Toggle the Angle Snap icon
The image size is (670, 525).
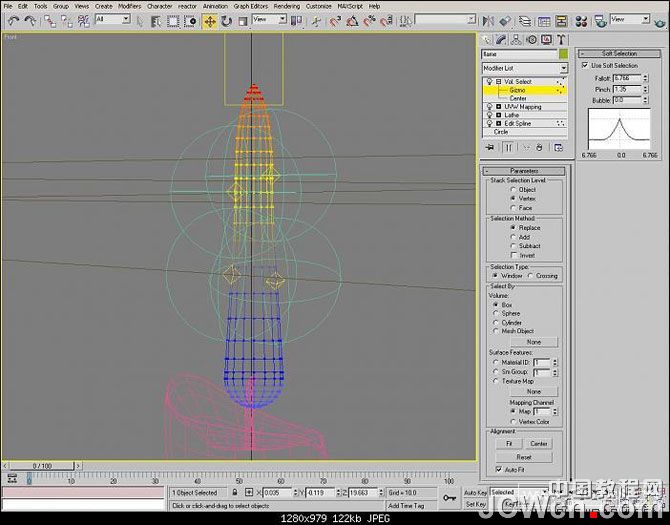pyautogui.click(x=352, y=21)
